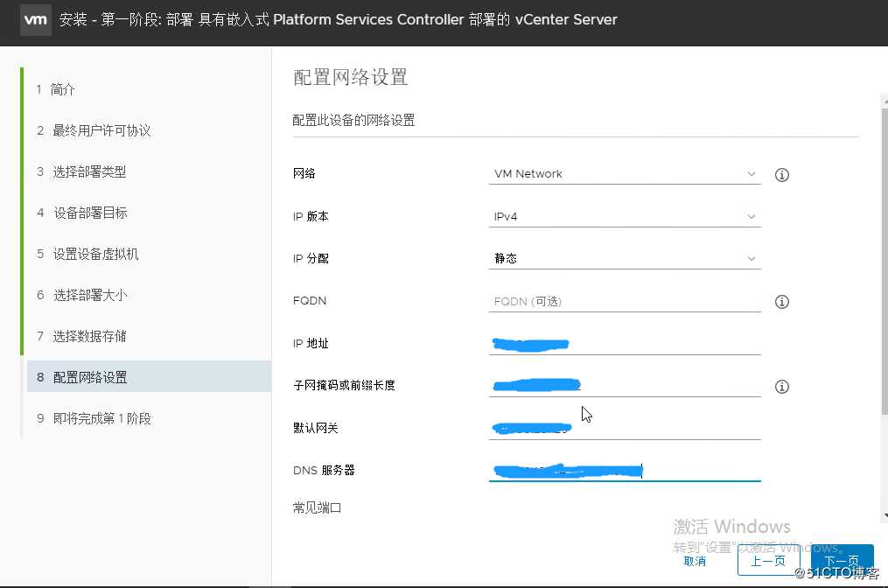Image resolution: width=888 pixels, height=588 pixels.
Task: Click the 配置此设备的网络设置 subtitle
Action: click(x=354, y=120)
